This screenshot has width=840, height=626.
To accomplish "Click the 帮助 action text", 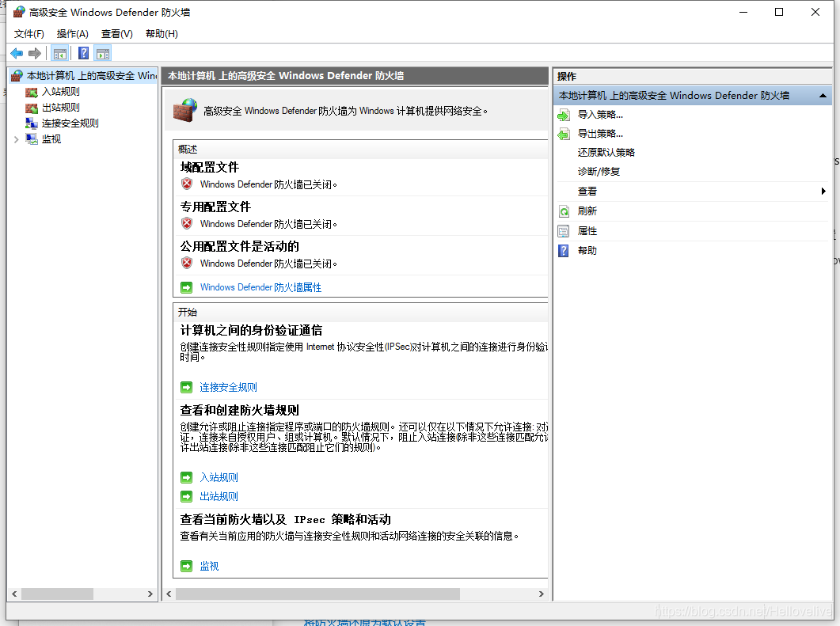I will (587, 251).
